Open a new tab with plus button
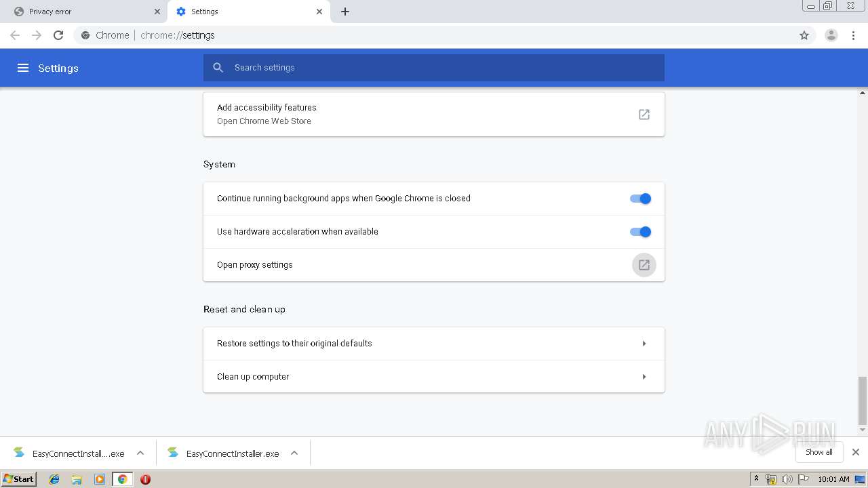Viewport: 868px width, 488px height. tap(345, 12)
